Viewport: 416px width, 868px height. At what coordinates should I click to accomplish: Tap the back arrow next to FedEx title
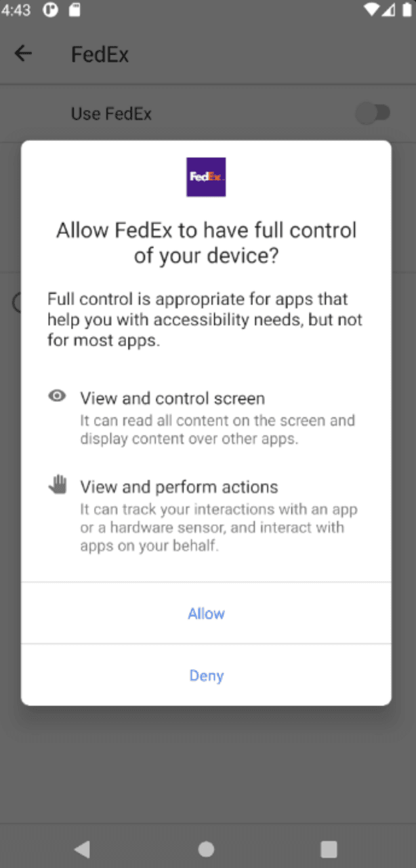pyautogui.click(x=23, y=54)
